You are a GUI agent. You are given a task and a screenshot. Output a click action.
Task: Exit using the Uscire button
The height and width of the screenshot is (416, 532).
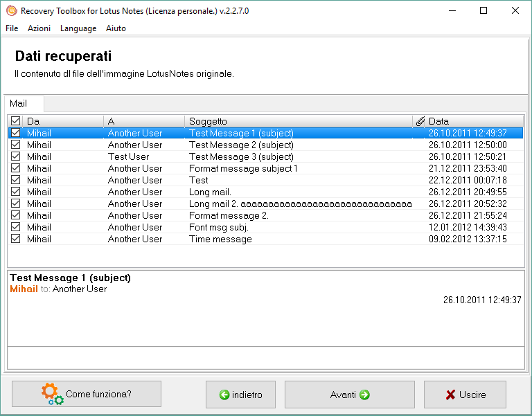pyautogui.click(x=465, y=395)
